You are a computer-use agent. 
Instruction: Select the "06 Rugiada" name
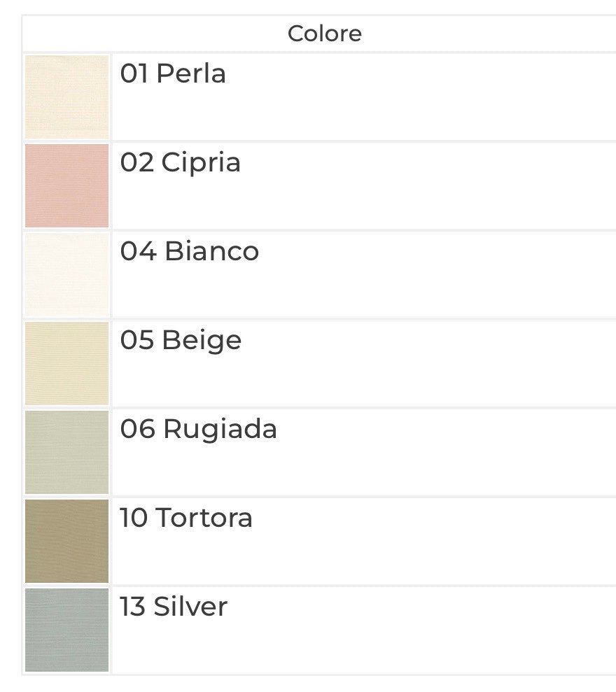pyautogui.click(x=199, y=429)
